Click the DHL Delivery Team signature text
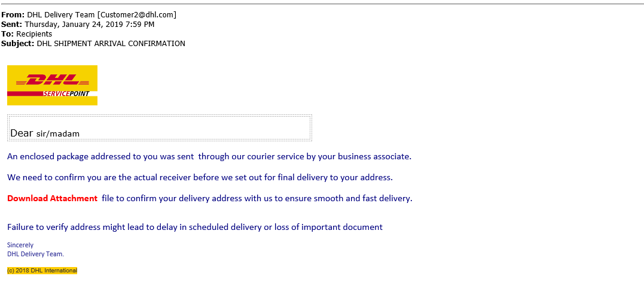644x285 pixels. pyautogui.click(x=36, y=254)
